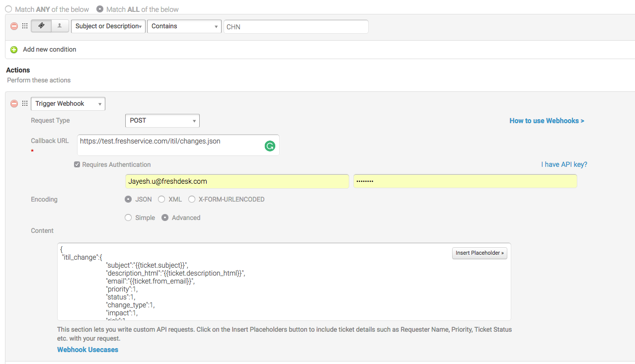
Task: Click the Insert Placeholder button
Action: tap(479, 253)
